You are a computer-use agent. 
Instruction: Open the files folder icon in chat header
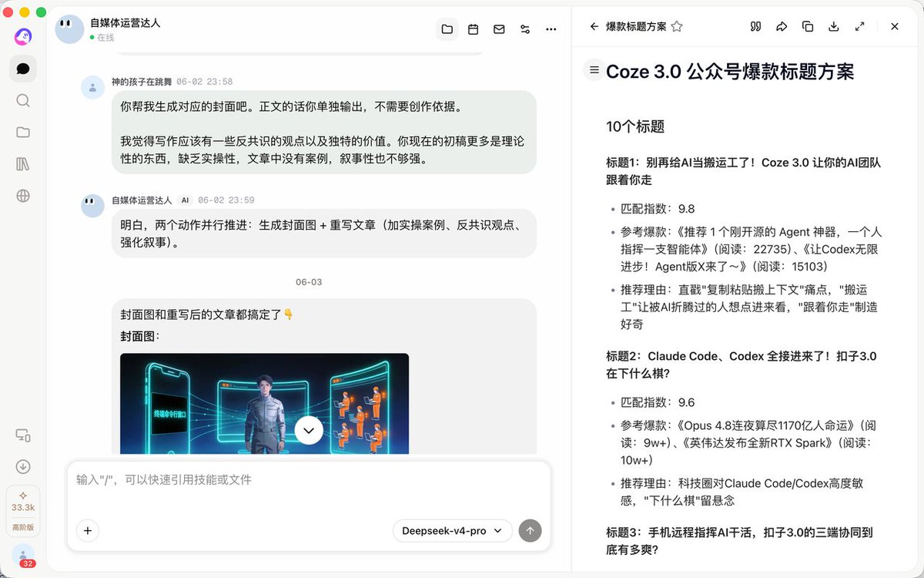click(x=447, y=29)
